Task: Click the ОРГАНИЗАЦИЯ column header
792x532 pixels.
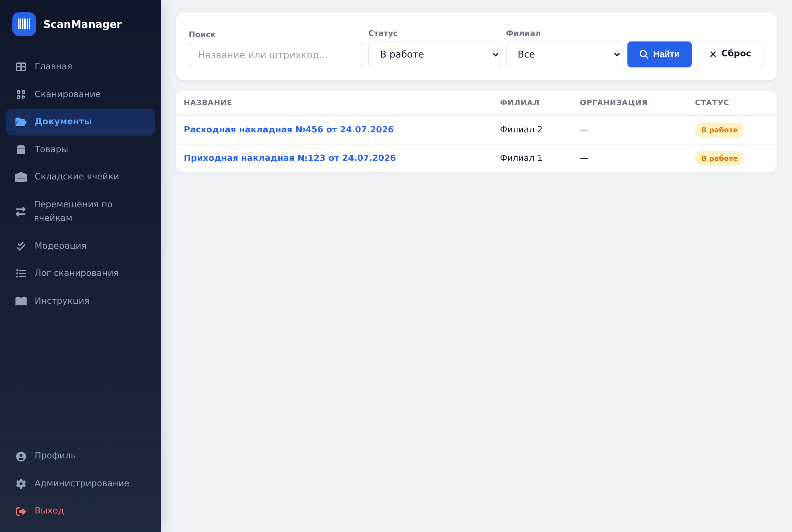Action: click(613, 103)
